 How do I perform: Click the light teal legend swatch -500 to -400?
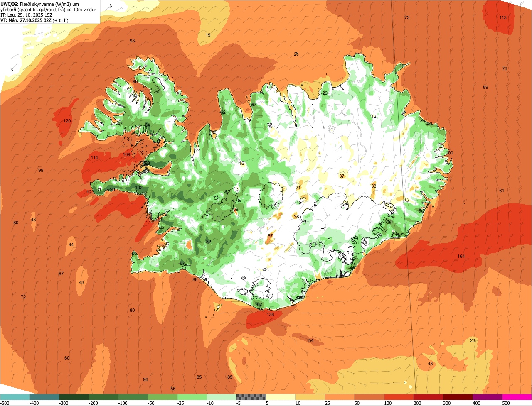tap(15, 397)
